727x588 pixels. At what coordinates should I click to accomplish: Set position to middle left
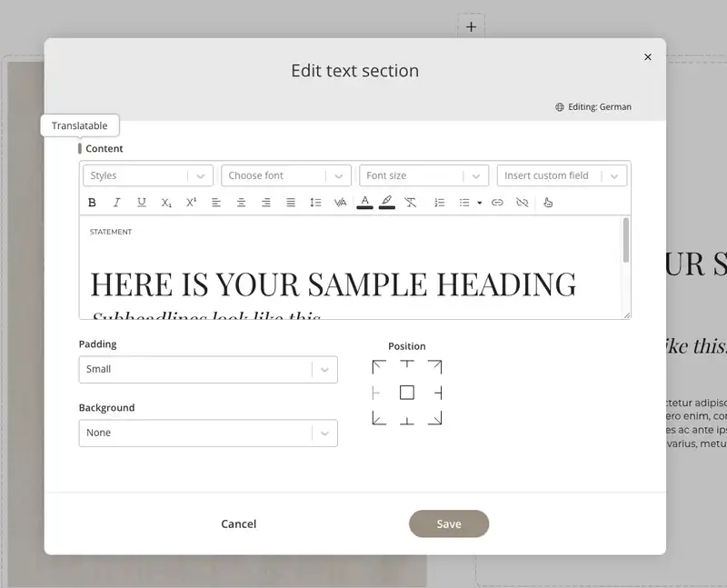tap(376, 394)
